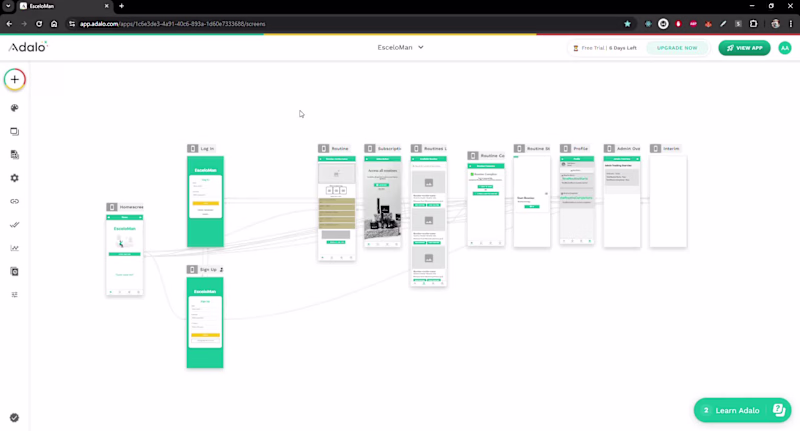This screenshot has width=800, height=431.
Task: Select the Sign Up screen label
Action: pos(205,269)
